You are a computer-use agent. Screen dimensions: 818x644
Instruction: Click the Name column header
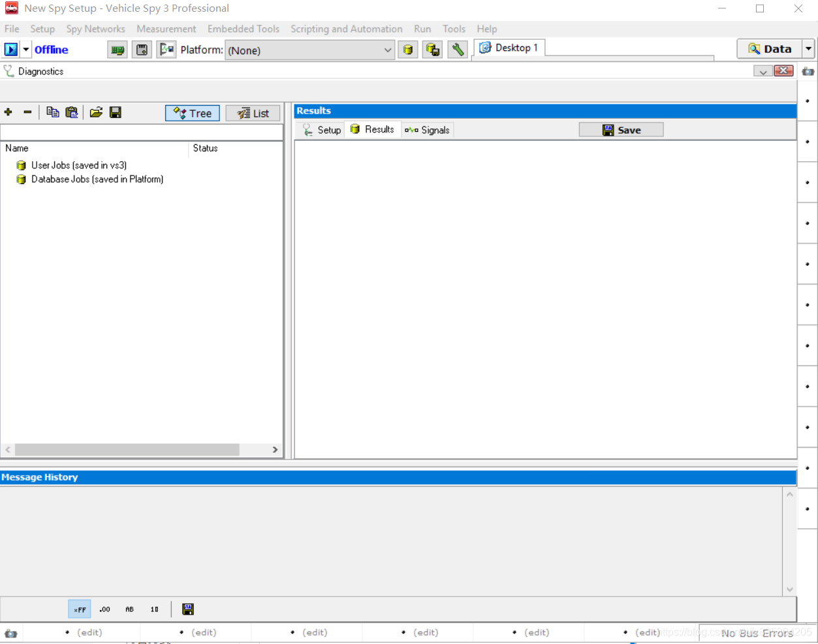point(95,148)
